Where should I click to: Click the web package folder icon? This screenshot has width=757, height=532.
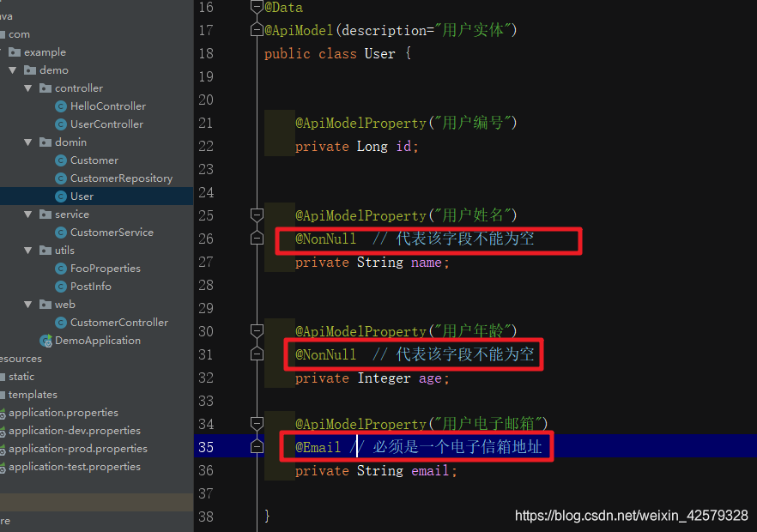click(x=45, y=304)
